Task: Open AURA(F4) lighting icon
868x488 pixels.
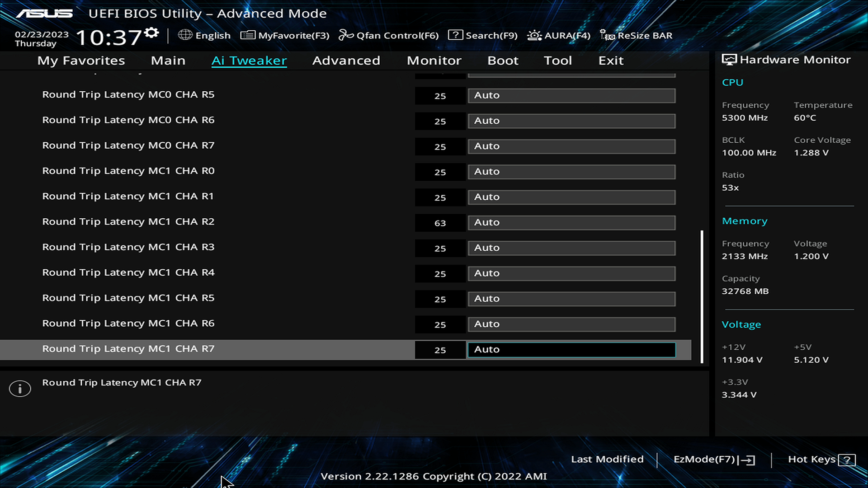Action: (x=534, y=35)
